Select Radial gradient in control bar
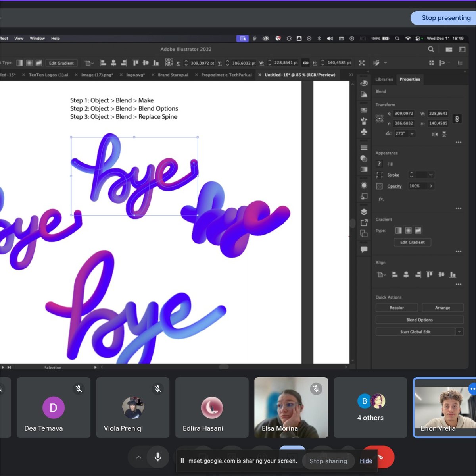 click(29, 63)
